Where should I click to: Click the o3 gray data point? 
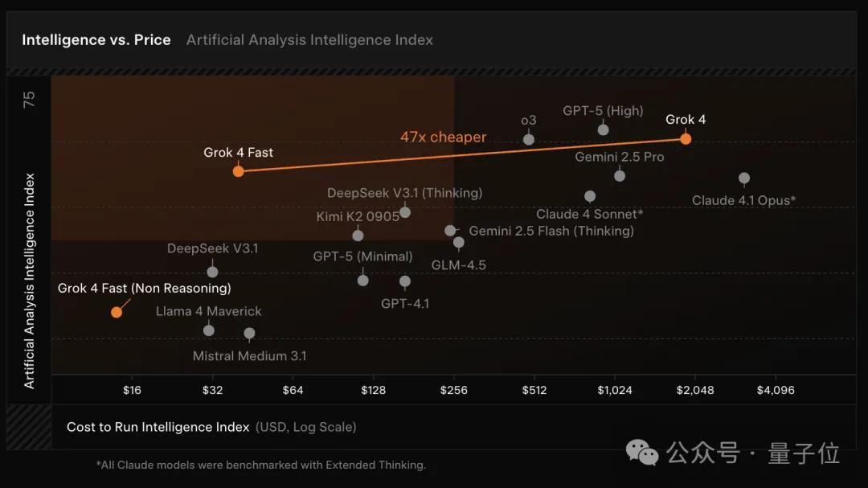point(529,140)
